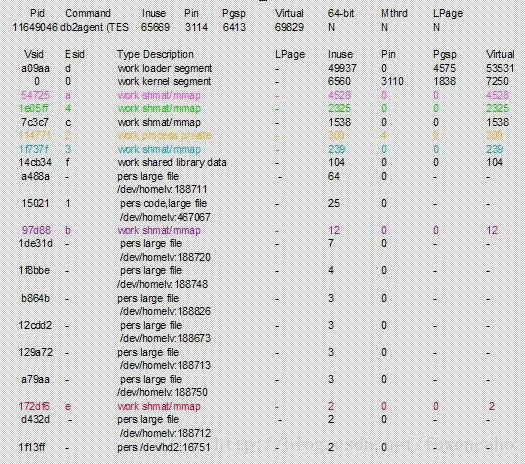Image resolution: width=525 pixels, height=464 pixels.
Task: Click the Mthrd column header
Action: coord(394,13)
